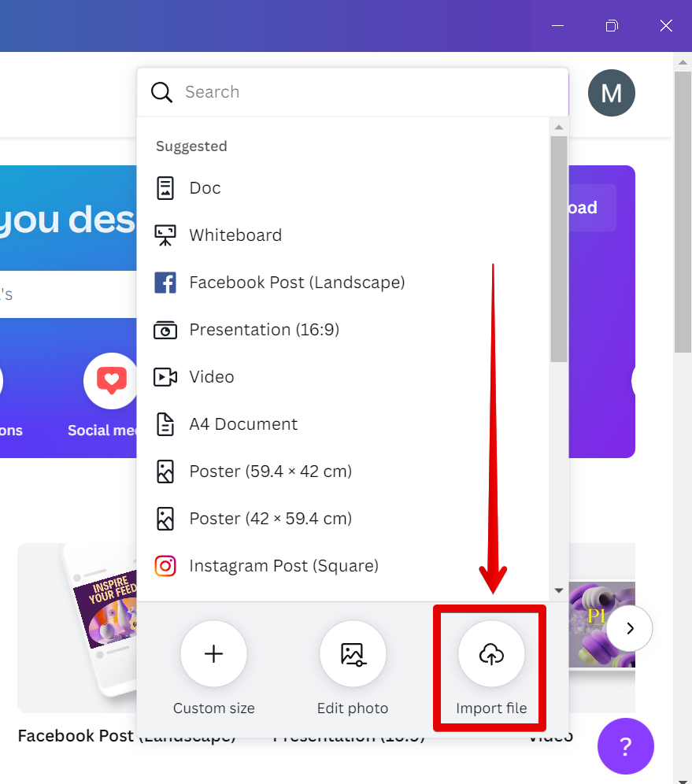Click the purple presentation template thumbnail
The height and width of the screenshot is (784, 692).
point(602,624)
